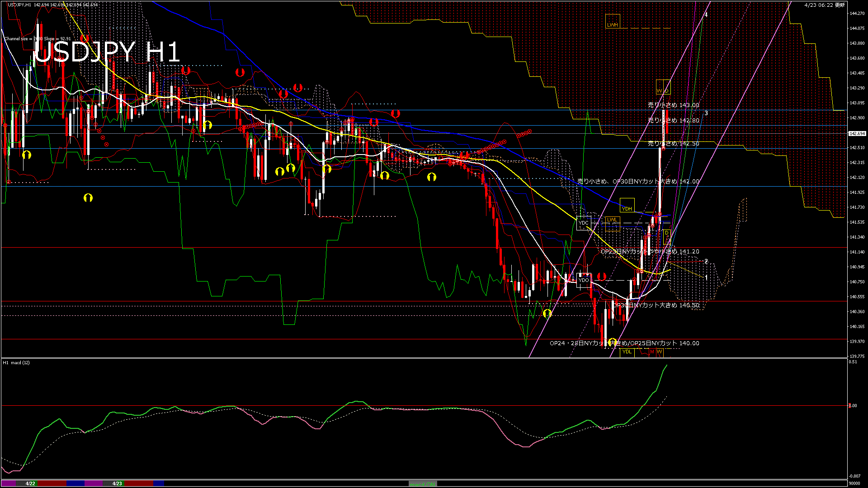Click the 4/23 06:22 更新 timestamp
This screenshot has height=488, width=868.
[825, 5]
